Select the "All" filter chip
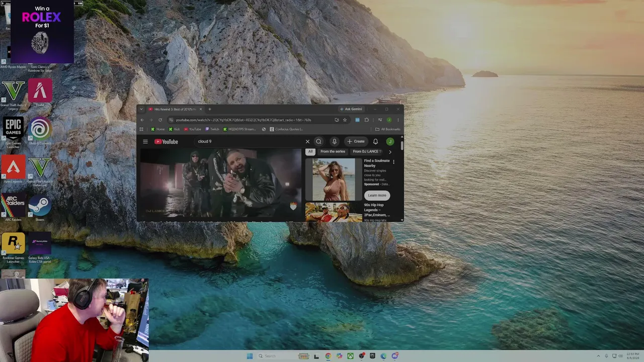The width and height of the screenshot is (644, 362). [310, 151]
